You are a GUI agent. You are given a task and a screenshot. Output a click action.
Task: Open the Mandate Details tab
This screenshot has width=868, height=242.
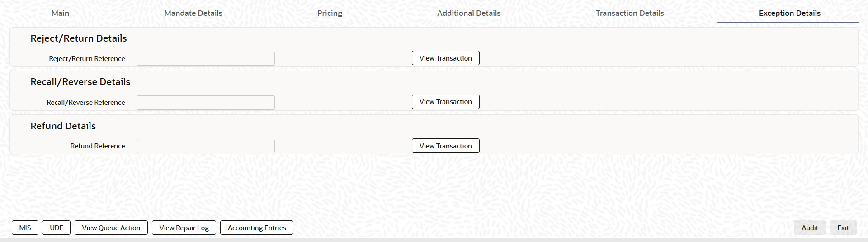[x=193, y=13]
